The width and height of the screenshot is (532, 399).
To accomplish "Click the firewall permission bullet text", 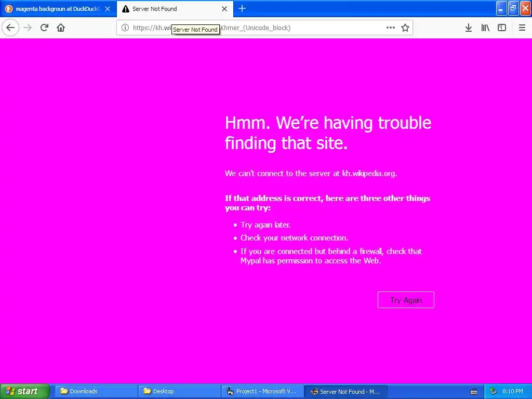I will (x=331, y=256).
